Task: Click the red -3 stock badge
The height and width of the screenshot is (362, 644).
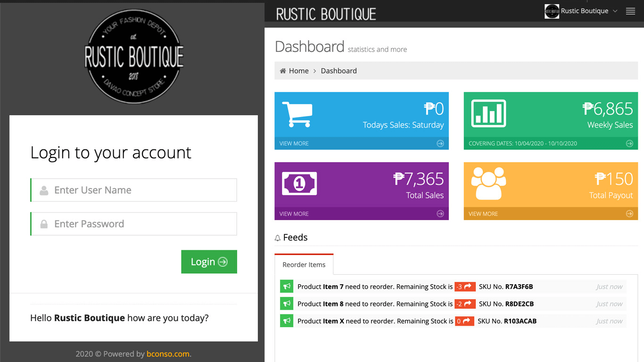Action: pos(465,287)
